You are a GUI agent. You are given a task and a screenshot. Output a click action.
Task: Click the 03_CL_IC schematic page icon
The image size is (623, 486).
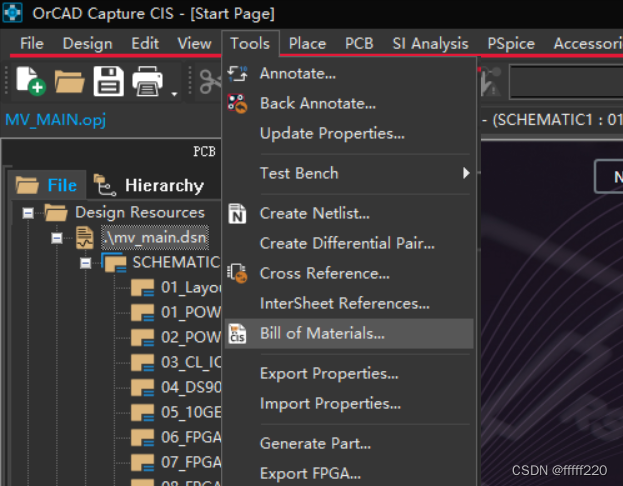[142, 362]
